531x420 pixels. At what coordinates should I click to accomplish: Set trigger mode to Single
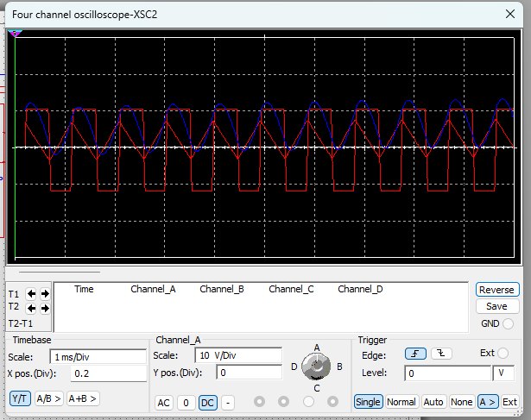click(x=368, y=402)
